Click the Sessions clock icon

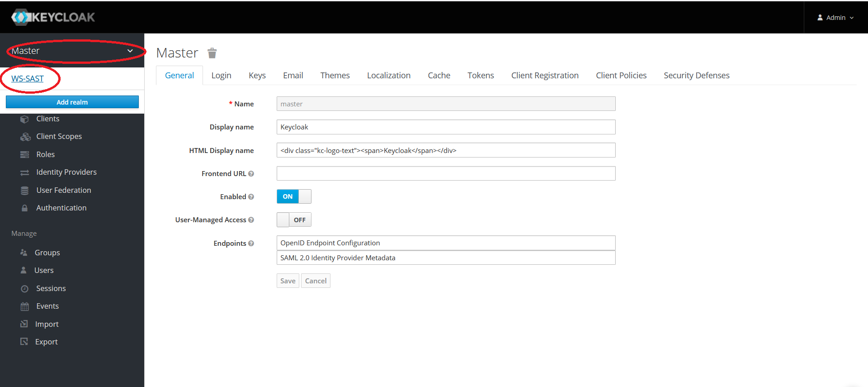(x=25, y=289)
